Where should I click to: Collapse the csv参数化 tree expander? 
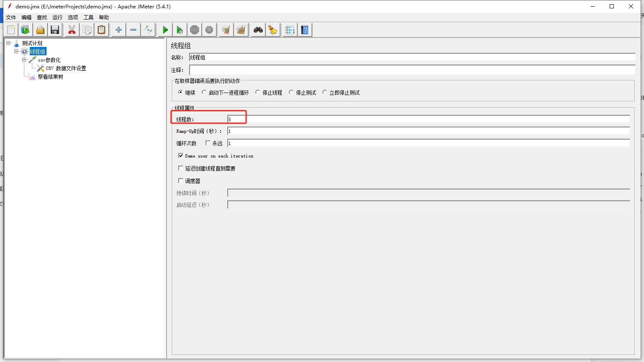click(x=24, y=59)
